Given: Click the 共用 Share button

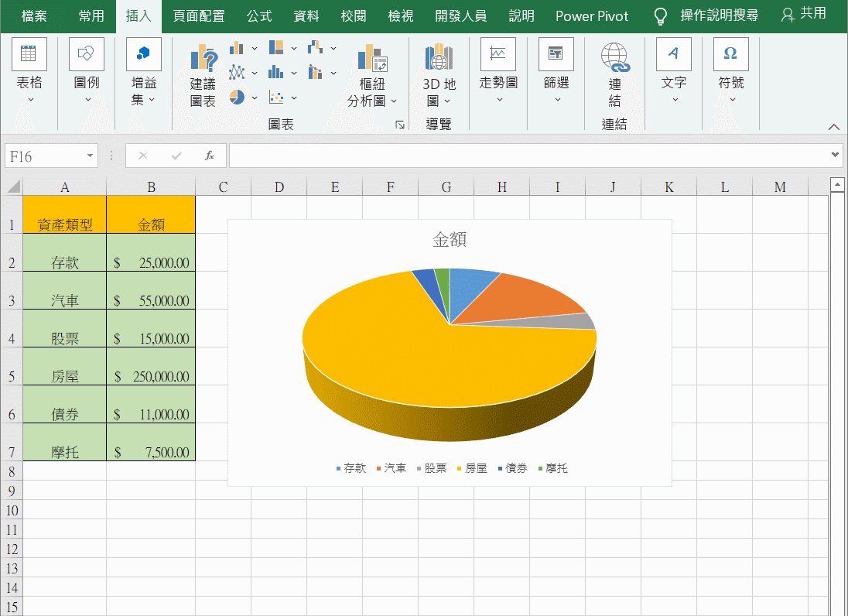Looking at the screenshot, I should tap(804, 14).
